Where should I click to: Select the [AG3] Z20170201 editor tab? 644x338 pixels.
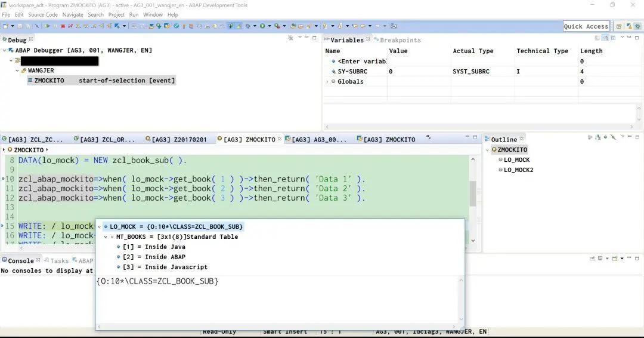click(x=176, y=139)
